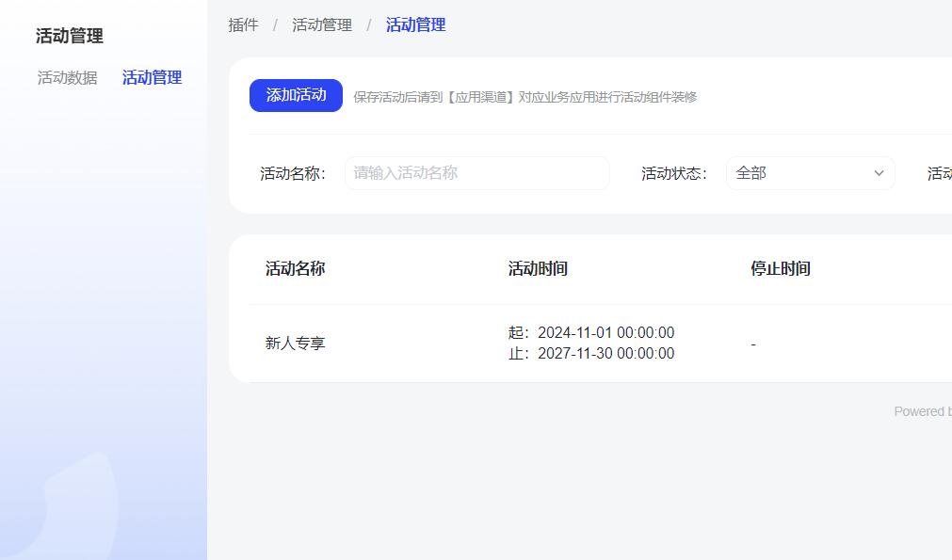952x560 pixels.
Task: Select the 活动管理 tab in the sidebar
Action: 152,78
